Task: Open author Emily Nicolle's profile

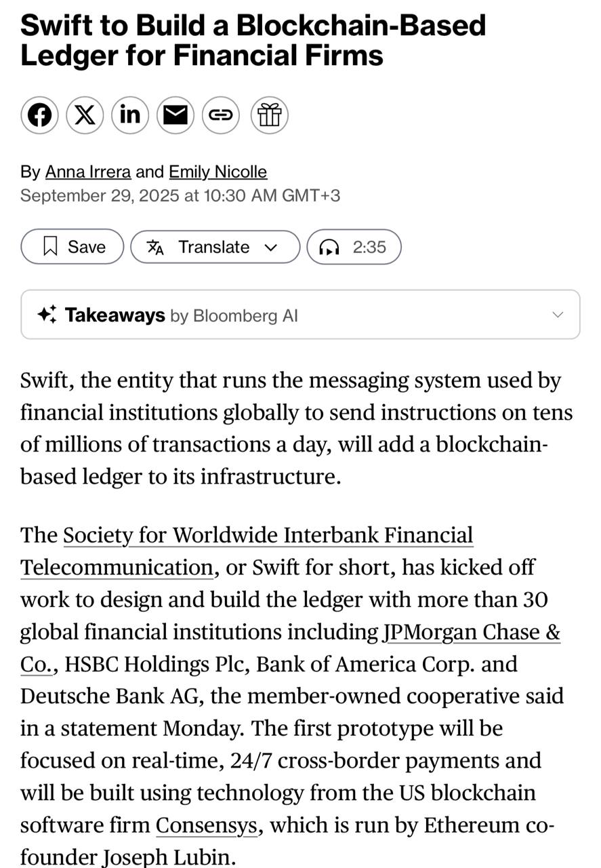Action: pos(217,172)
